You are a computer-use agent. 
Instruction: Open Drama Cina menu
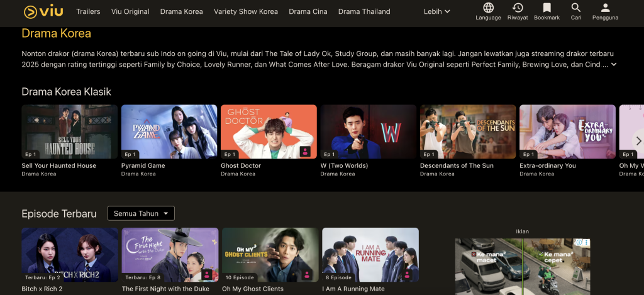click(308, 11)
